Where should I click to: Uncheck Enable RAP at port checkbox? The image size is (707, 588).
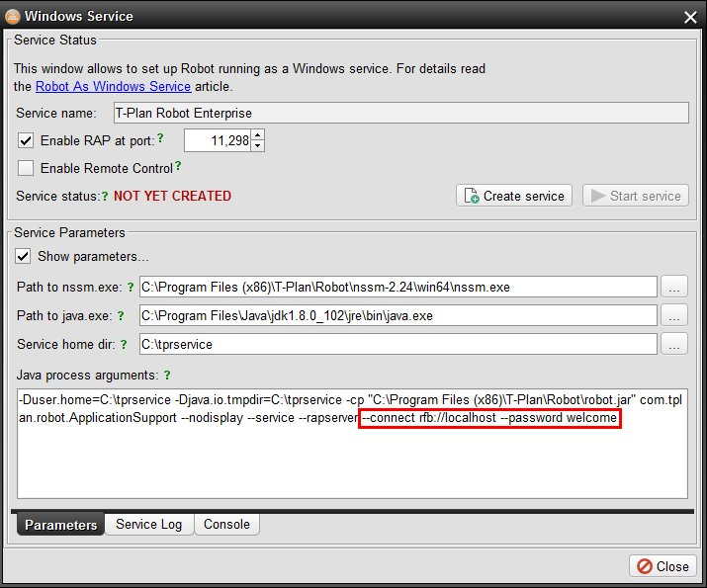point(27,140)
